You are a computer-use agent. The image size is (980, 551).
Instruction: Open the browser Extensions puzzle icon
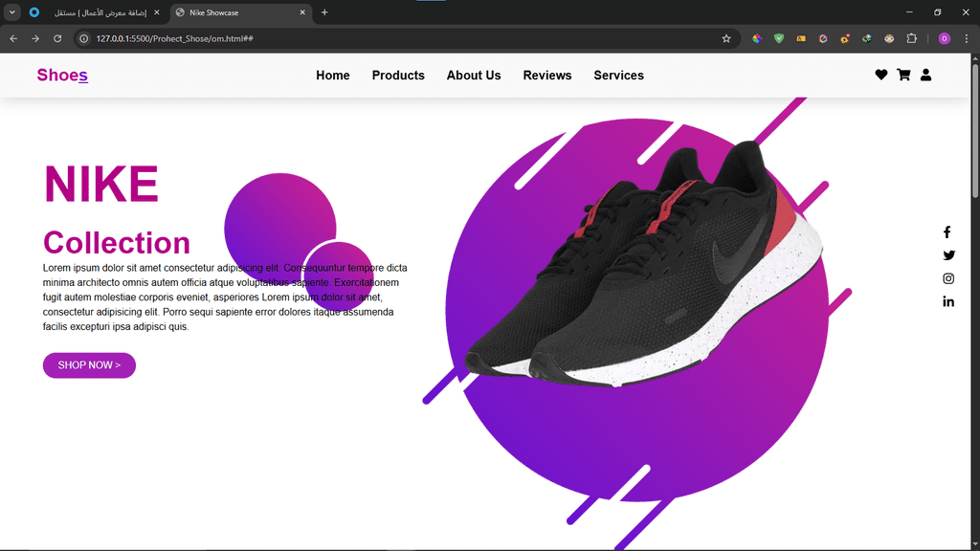coord(912,38)
